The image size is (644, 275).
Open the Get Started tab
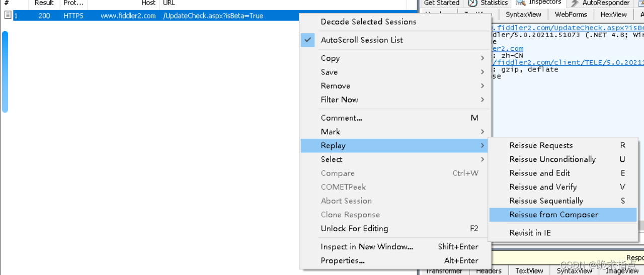click(x=441, y=3)
